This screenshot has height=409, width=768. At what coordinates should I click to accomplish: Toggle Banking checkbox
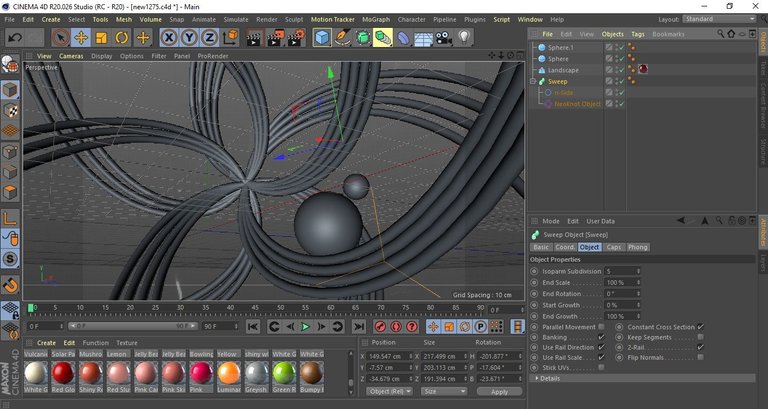click(601, 337)
